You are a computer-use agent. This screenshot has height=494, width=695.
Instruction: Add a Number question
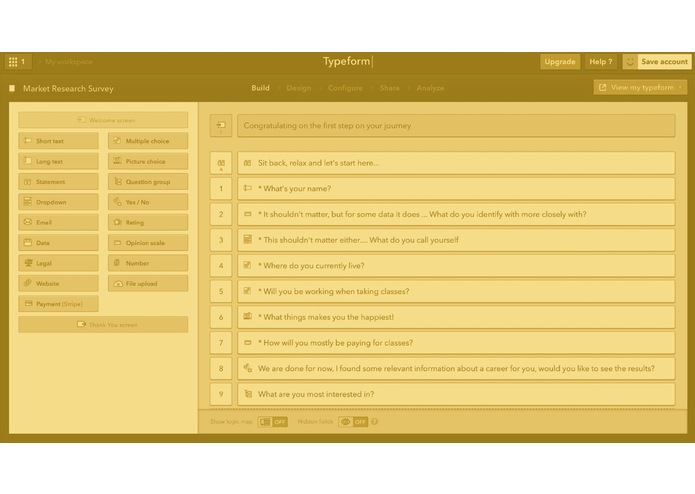click(148, 263)
